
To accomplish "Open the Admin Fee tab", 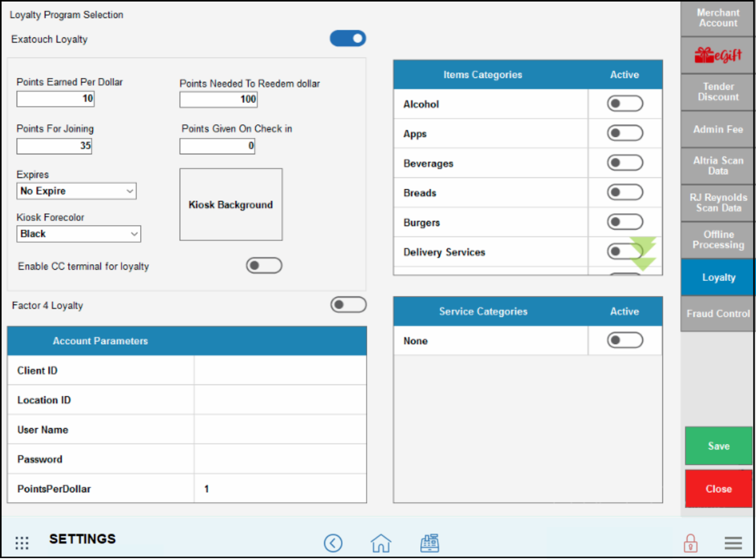I will click(x=718, y=129).
